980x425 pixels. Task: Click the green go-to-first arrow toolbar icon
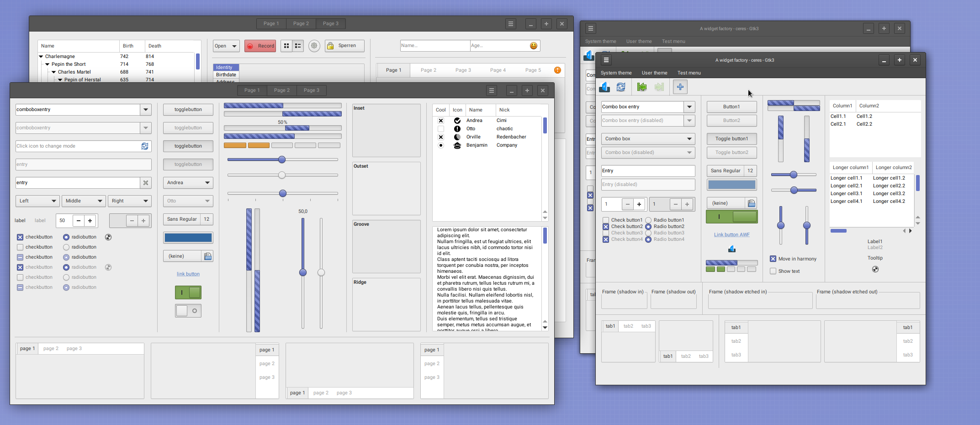tap(642, 87)
